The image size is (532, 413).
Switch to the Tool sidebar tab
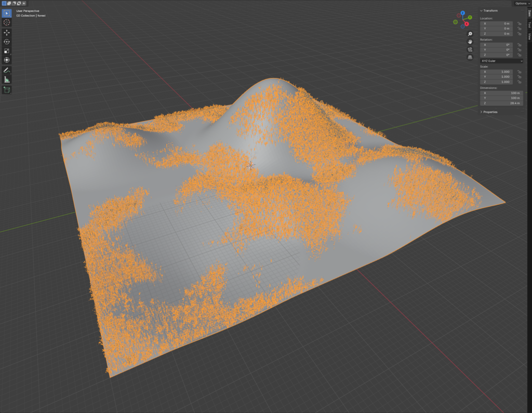click(x=529, y=25)
